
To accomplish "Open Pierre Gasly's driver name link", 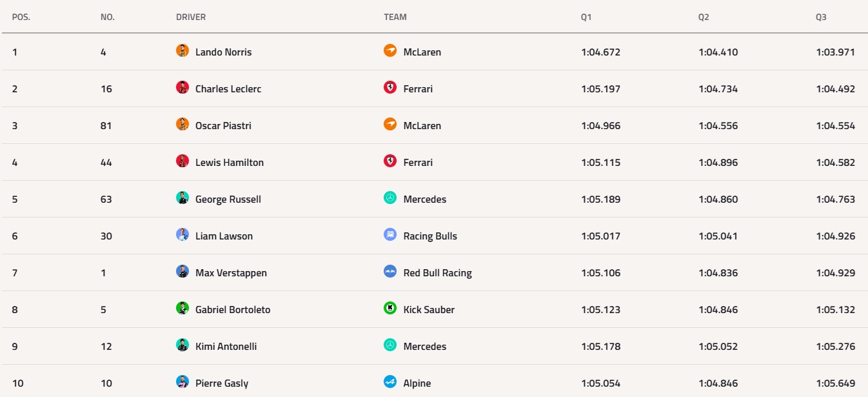I will point(222,383).
